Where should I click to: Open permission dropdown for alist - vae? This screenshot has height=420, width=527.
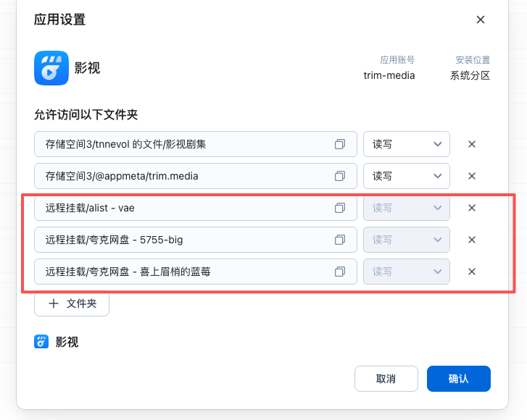pos(406,208)
